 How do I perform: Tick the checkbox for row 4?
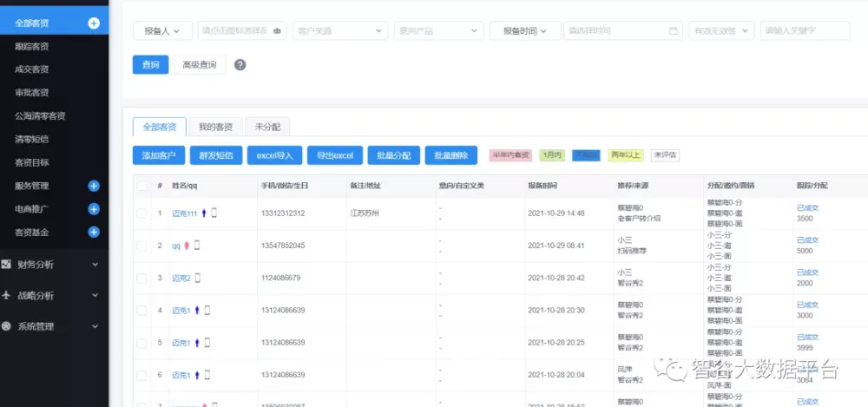coord(141,311)
